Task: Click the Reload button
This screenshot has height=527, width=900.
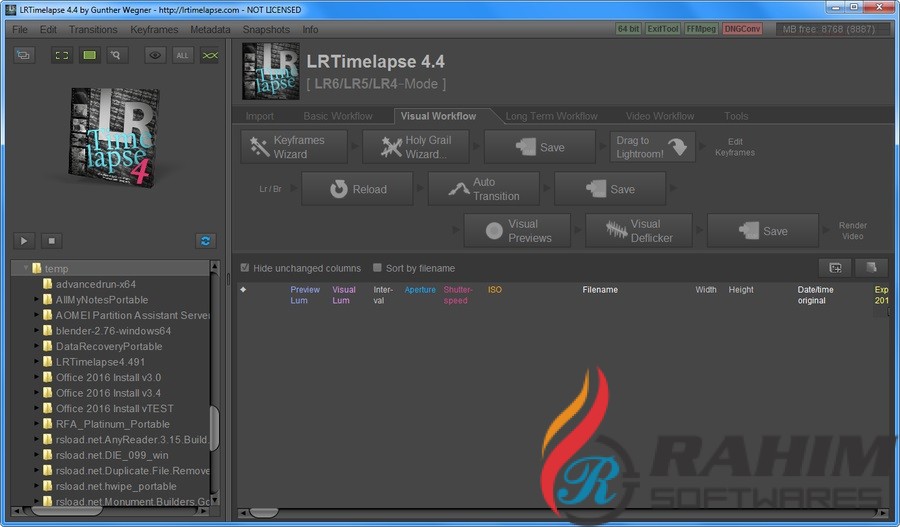Action: point(357,189)
